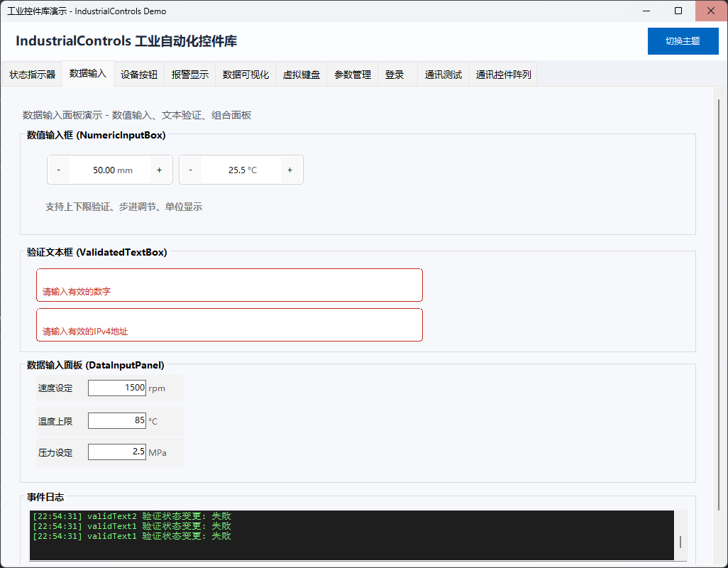Click the 验证文本框 (ValidatedTextBox) group title
Image resolution: width=728 pixels, height=568 pixels.
pos(96,252)
